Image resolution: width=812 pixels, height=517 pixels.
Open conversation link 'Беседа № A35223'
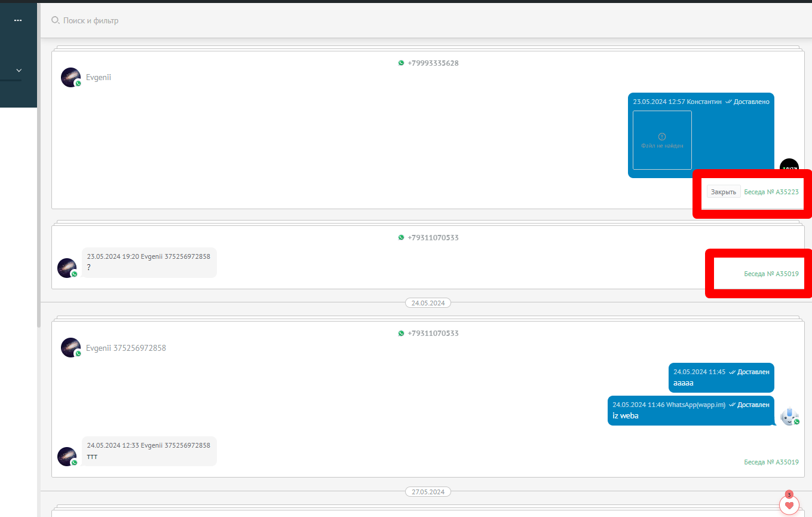771,192
